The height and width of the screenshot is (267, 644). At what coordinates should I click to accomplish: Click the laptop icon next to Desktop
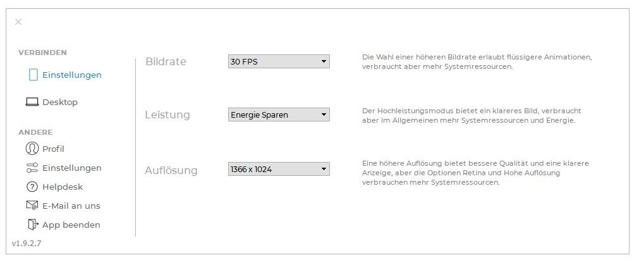[32, 102]
